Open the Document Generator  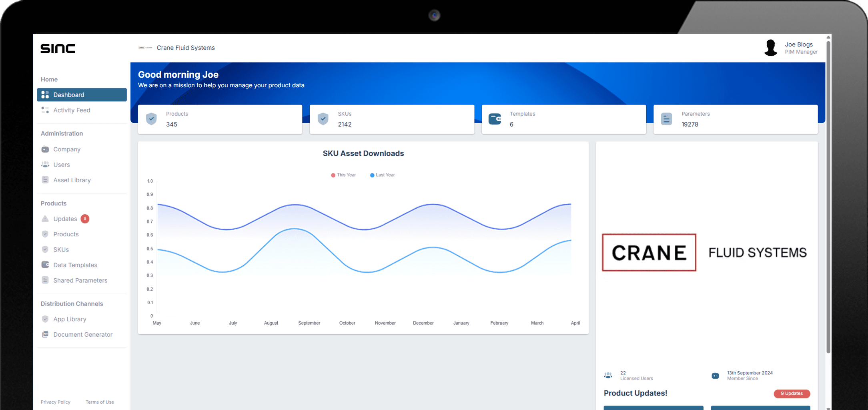click(x=83, y=334)
